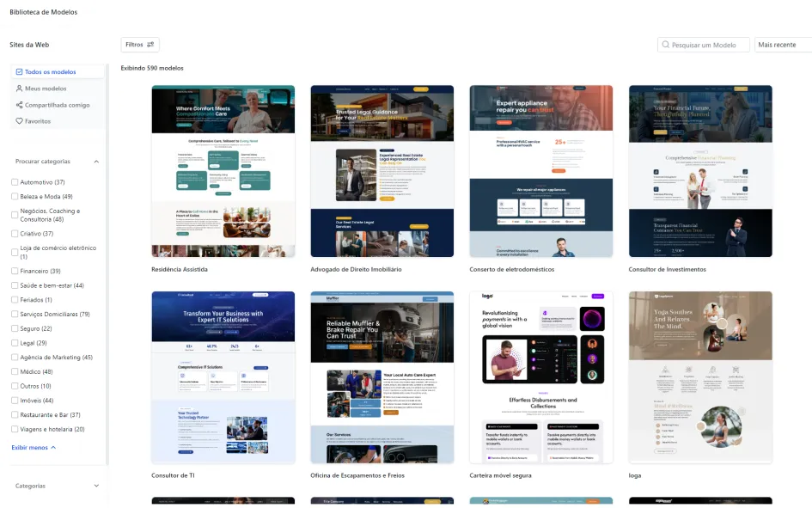812x508 pixels.
Task: Open the Ioga template thumbnail
Action: (x=700, y=377)
